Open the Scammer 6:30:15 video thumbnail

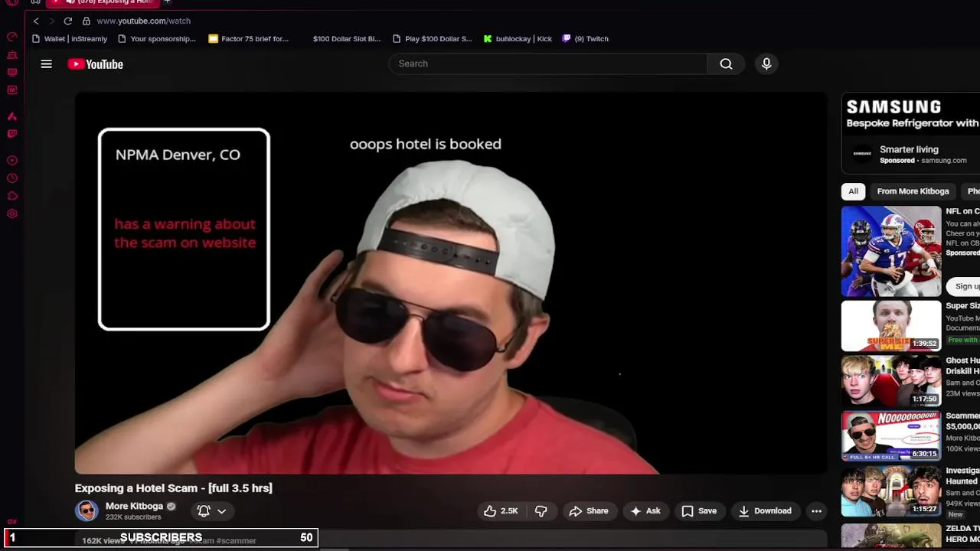[x=891, y=436]
